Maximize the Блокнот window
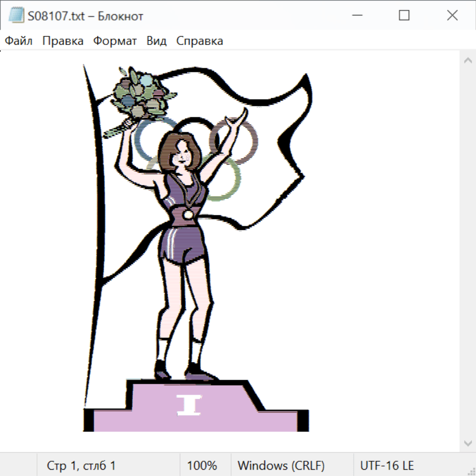This screenshot has width=476, height=476. 404,16
